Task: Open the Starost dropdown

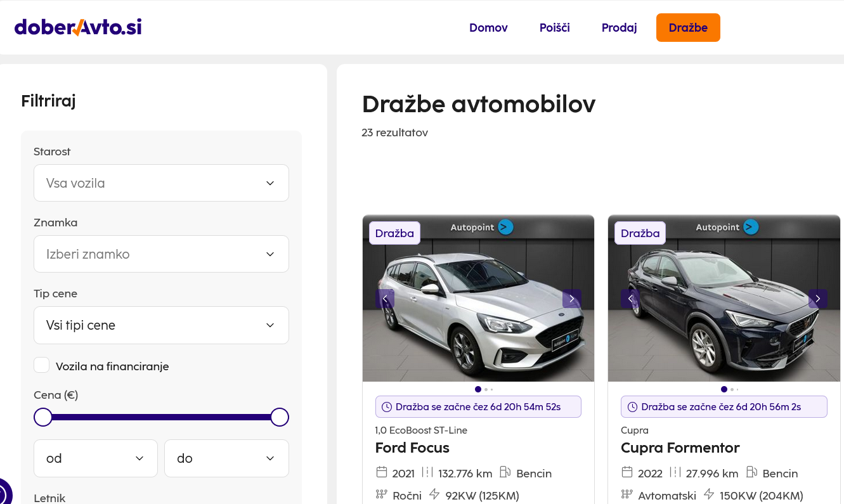Action: coord(161,183)
